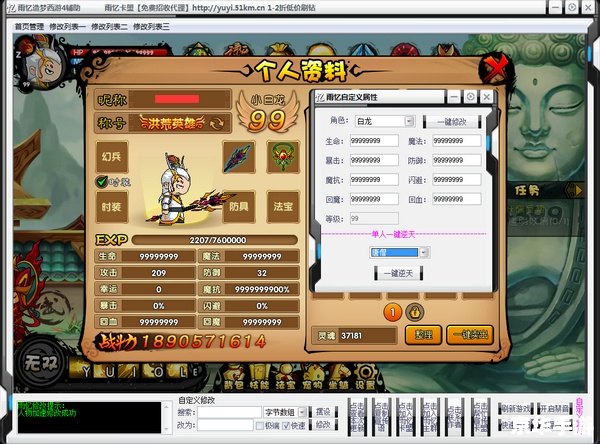Screen dimensions: 600x444
Task: Click the center-circle button in 雨忆自定义属性 title bar
Action: click(470, 97)
